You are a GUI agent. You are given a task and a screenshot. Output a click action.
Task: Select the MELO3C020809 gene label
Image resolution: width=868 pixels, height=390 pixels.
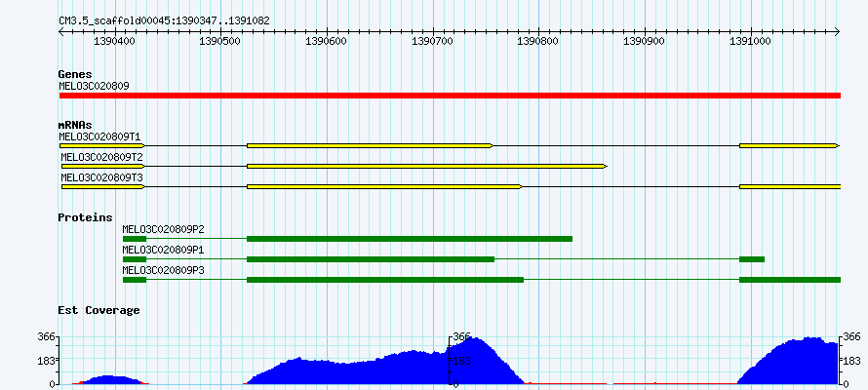click(x=94, y=86)
